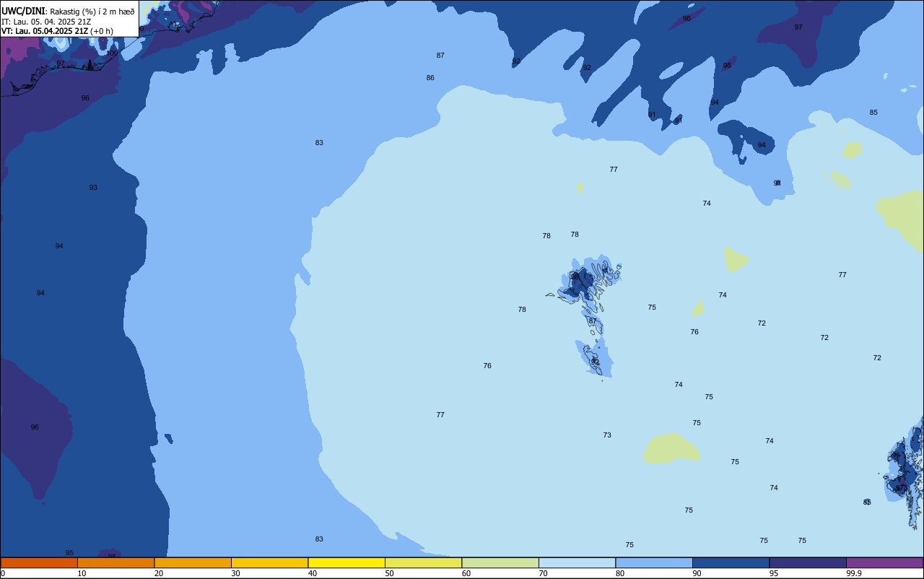Click the 0–10 dark orange legend swatch

[39, 562]
